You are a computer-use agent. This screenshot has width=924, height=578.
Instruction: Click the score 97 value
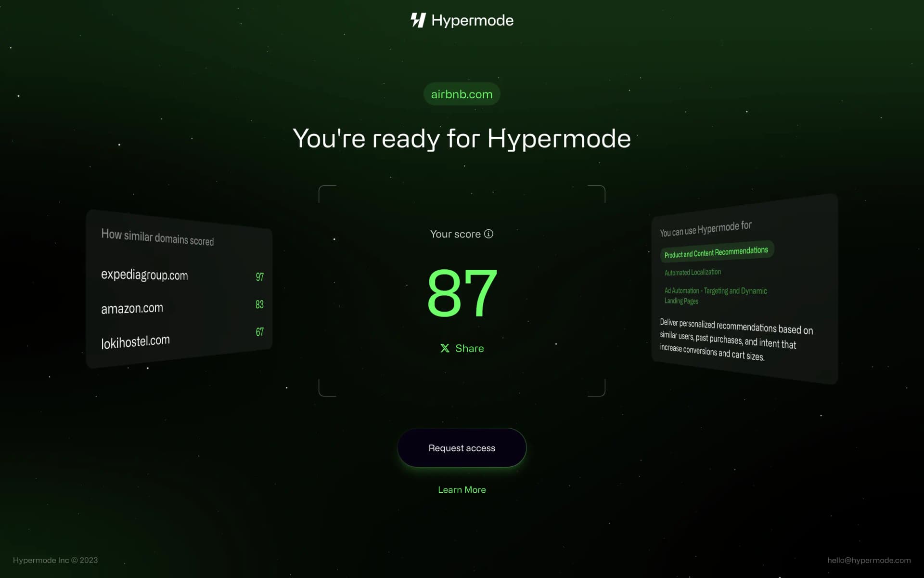(x=260, y=277)
